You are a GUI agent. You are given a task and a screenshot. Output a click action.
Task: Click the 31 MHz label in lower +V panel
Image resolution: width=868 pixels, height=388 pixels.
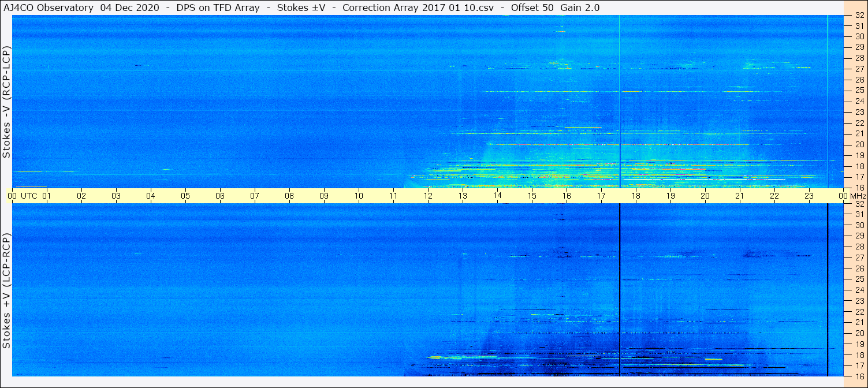click(x=859, y=214)
